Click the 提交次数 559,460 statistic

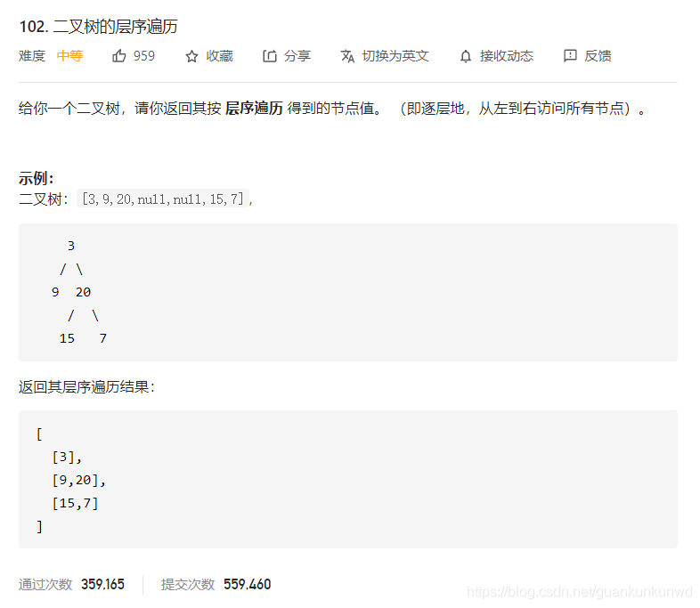point(216,584)
